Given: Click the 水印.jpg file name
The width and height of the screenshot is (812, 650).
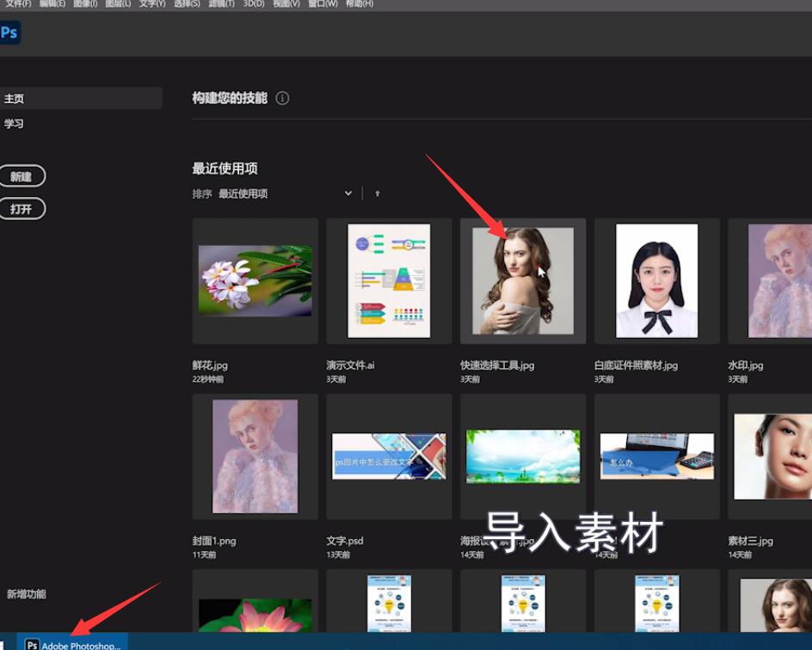Looking at the screenshot, I should 745,365.
